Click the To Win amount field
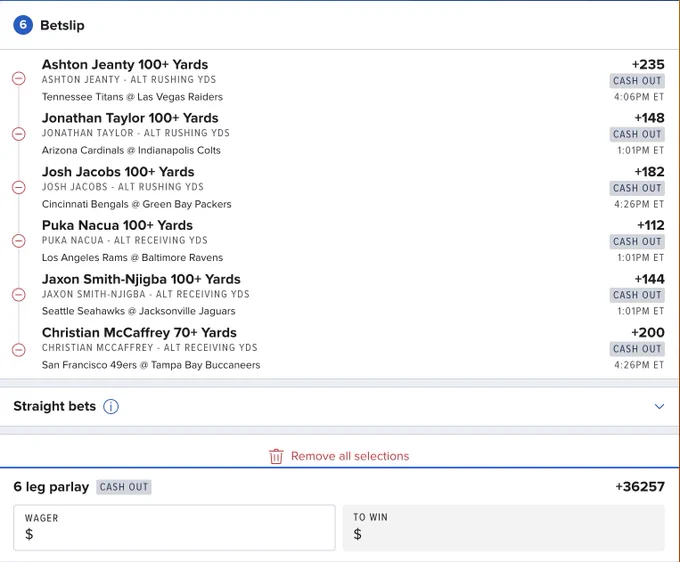 click(x=503, y=527)
